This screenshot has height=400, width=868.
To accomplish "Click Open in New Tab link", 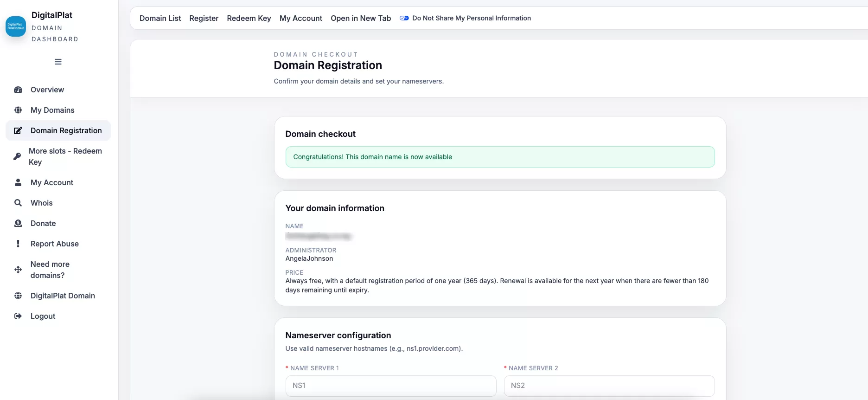I will pos(360,18).
